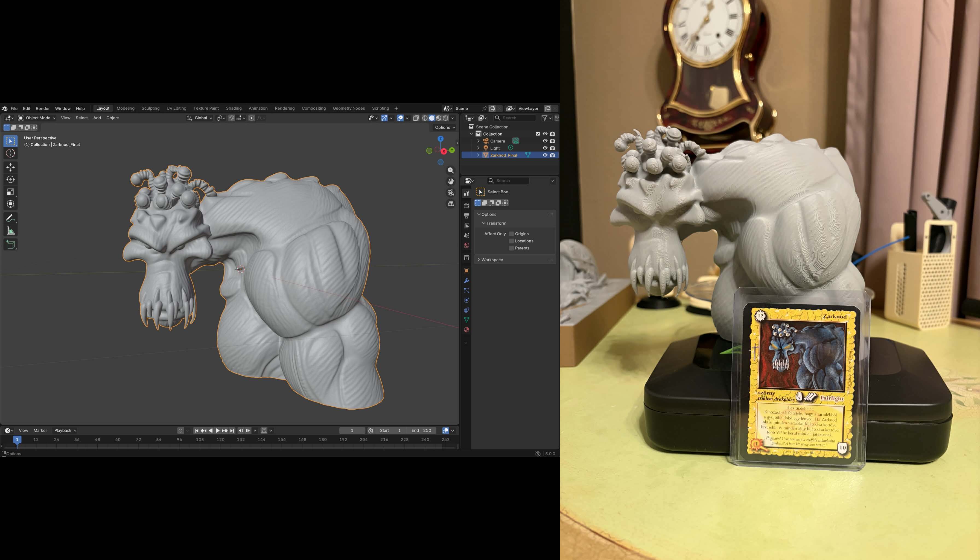Switch to the Sculpting workspace tab
980x560 pixels.
[x=150, y=109]
